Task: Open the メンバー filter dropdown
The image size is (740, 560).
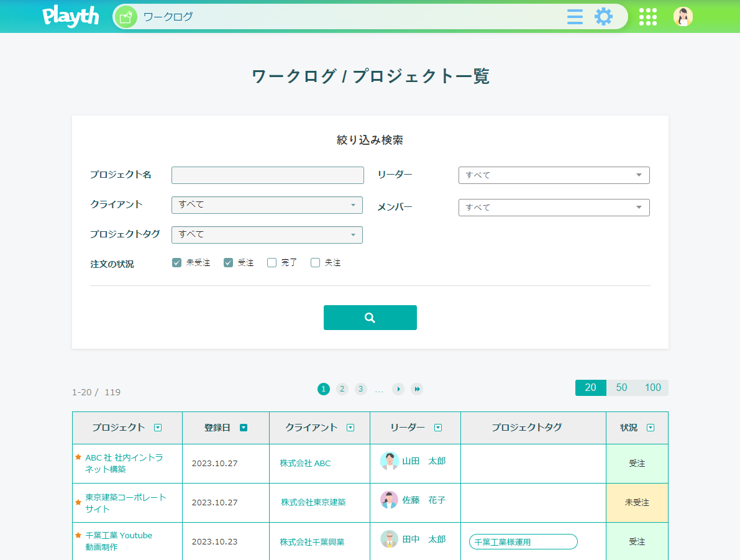Action: click(554, 208)
